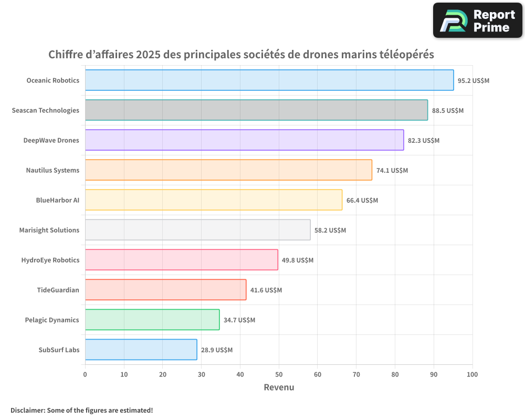Click the Report Prime brand name text
The height and width of the screenshot is (420, 525).
(x=493, y=21)
